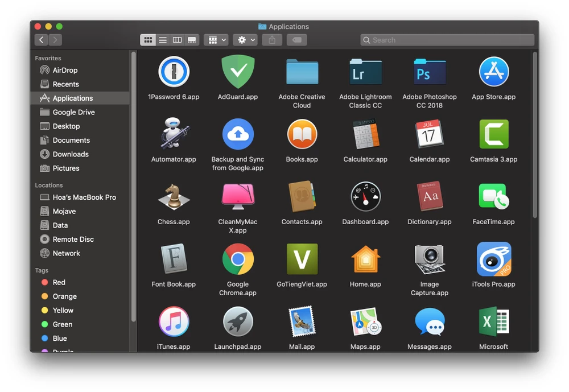The image size is (569, 392).
Task: Click the GoTiengViet app icon
Action: tap(302, 259)
